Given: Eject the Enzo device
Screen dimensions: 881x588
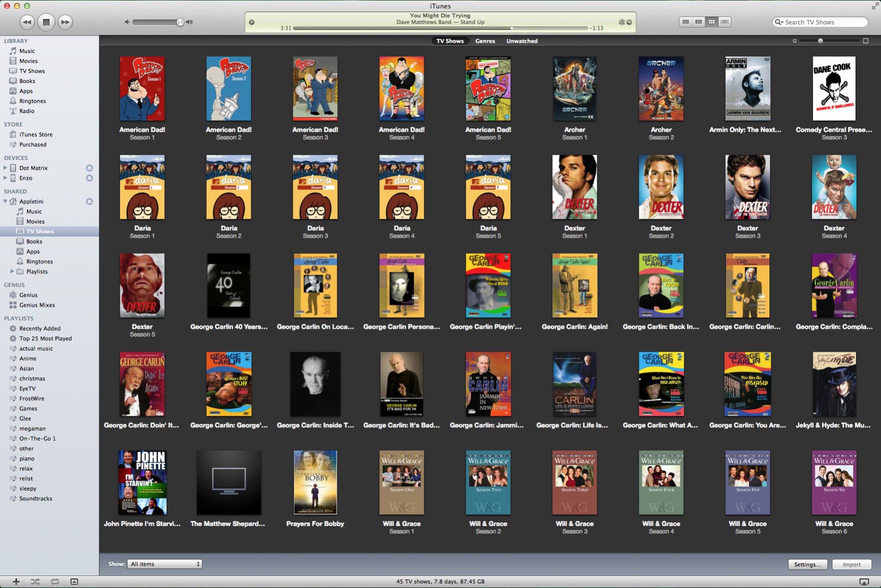Looking at the screenshot, I should 90,178.
